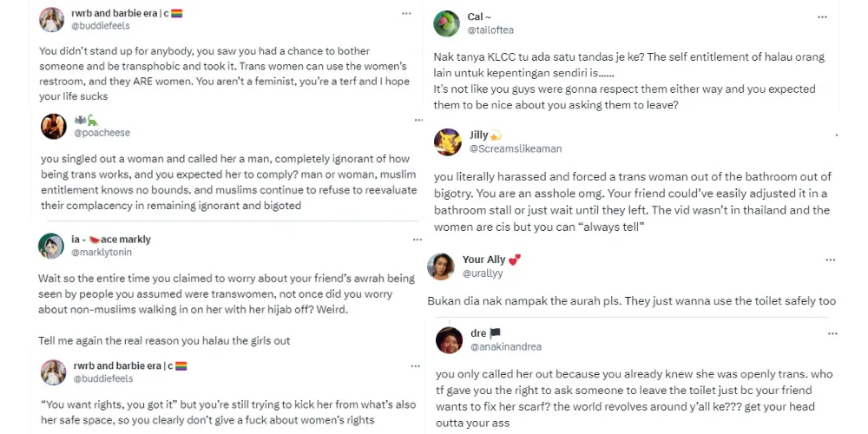Image resolution: width=868 pixels, height=434 pixels.
Task: Open marklytonin's profile picture
Action: tap(51, 246)
